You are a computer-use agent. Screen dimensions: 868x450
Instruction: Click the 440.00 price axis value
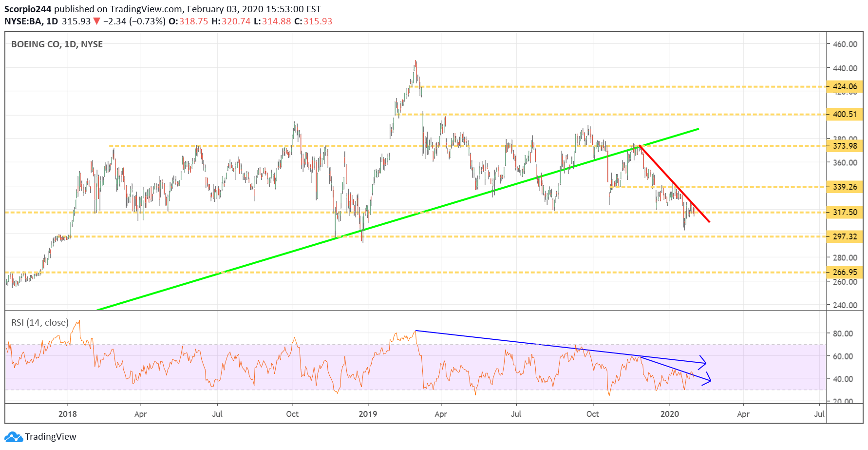tap(845, 68)
